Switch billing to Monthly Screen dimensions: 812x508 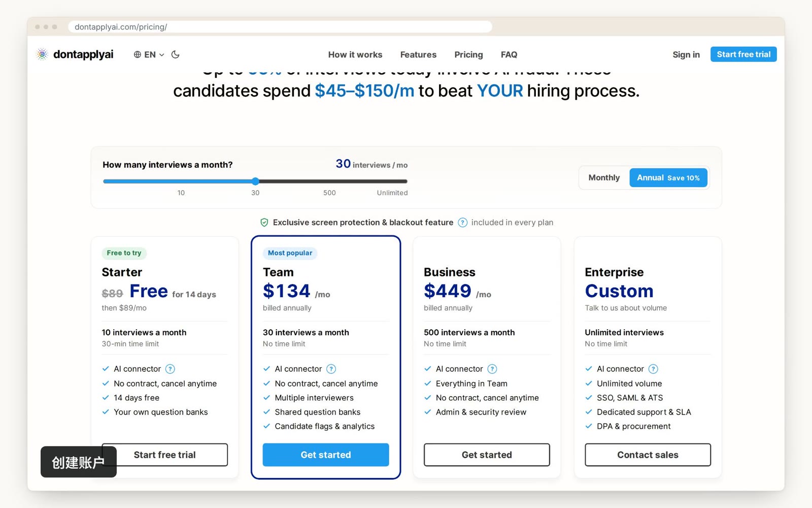pyautogui.click(x=604, y=178)
